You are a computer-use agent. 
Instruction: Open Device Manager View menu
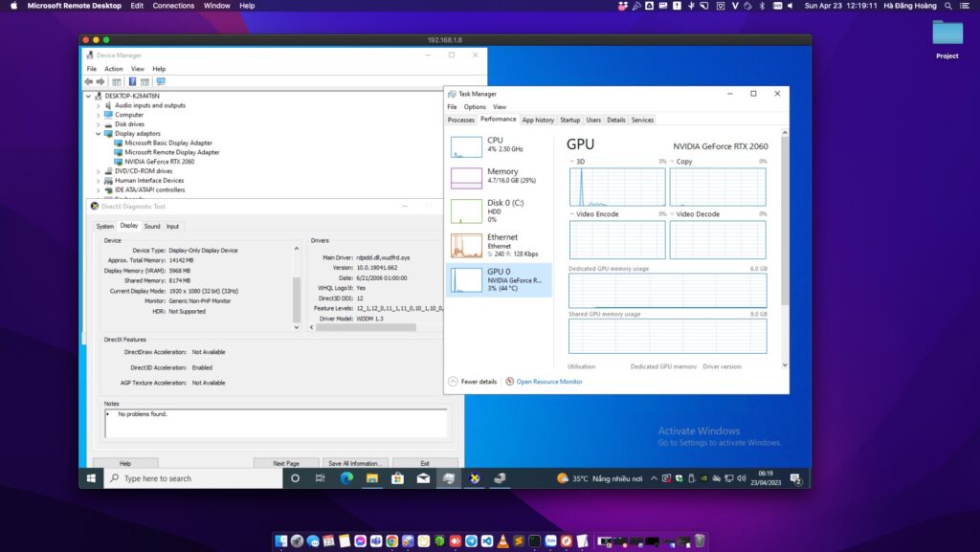[138, 69]
